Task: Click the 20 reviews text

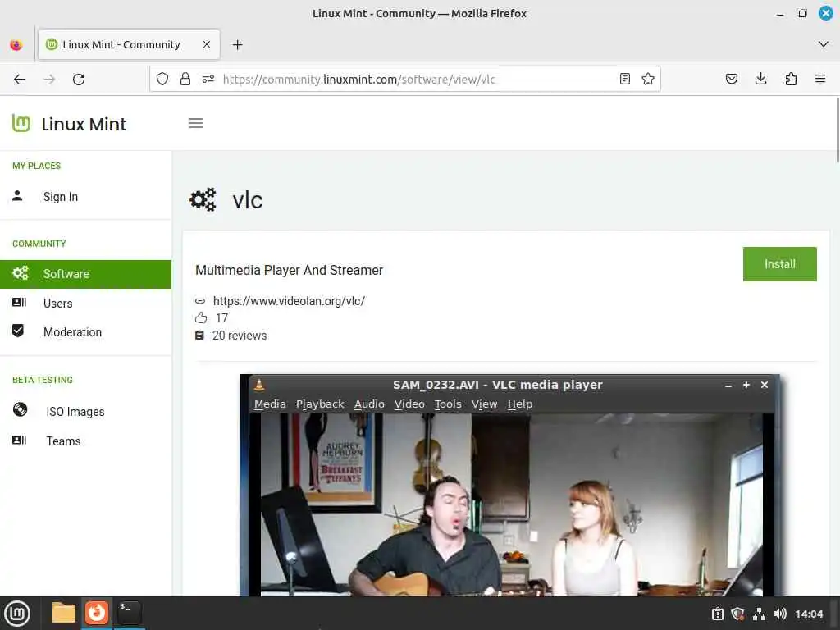Action: pyautogui.click(x=240, y=336)
